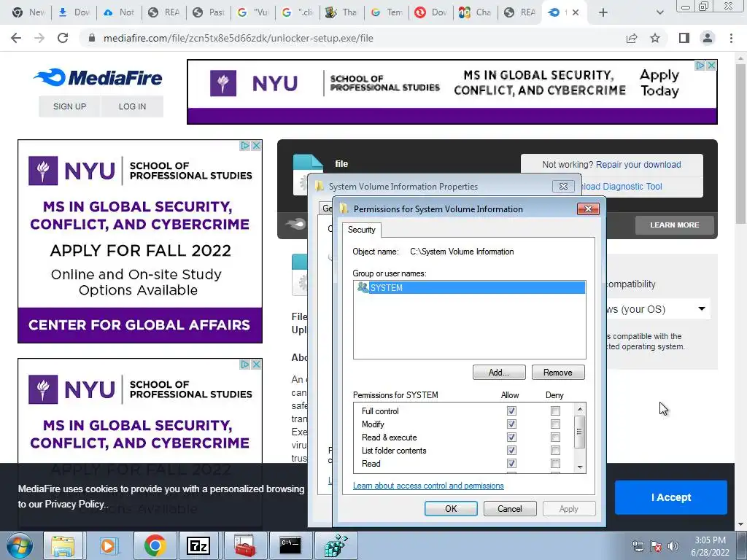Image resolution: width=747 pixels, height=560 pixels.
Task: Open Learn about access control and permissions
Action: [428, 486]
